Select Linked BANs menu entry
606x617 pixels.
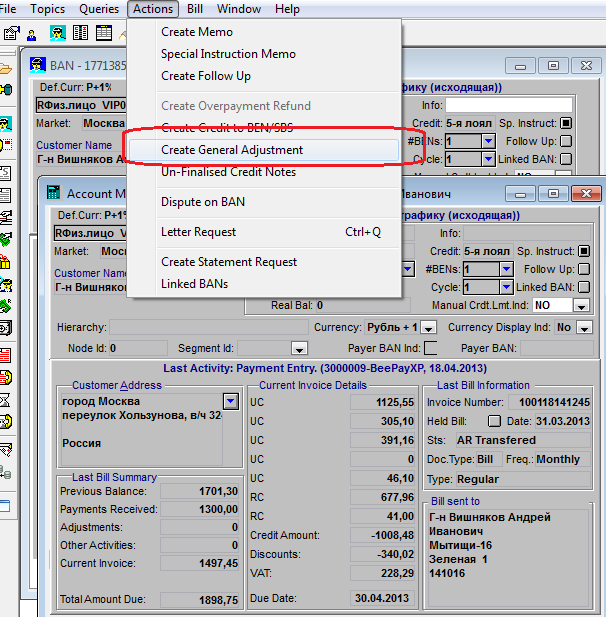pos(194,284)
